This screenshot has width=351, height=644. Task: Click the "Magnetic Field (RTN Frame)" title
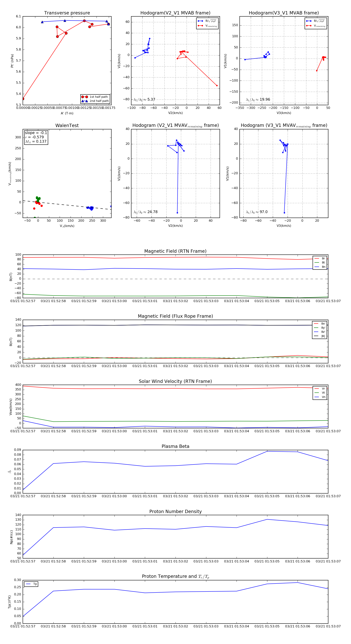pos(175,251)
